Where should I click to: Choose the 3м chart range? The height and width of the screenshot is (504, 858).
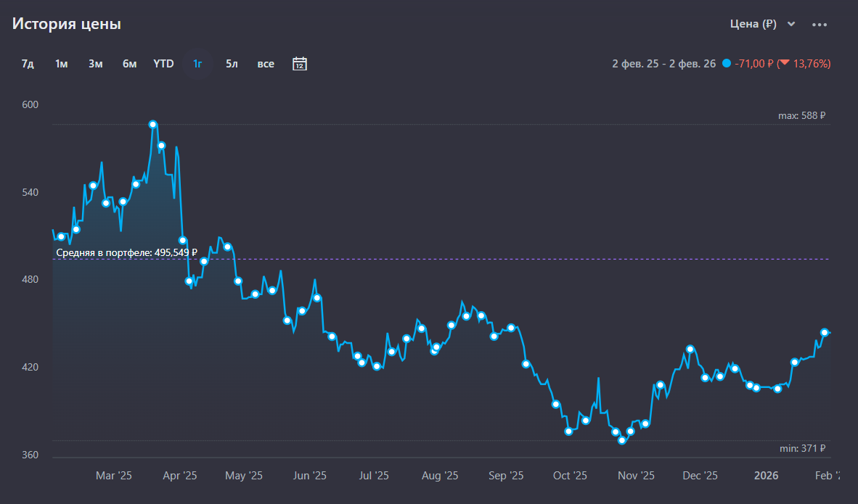tap(96, 64)
